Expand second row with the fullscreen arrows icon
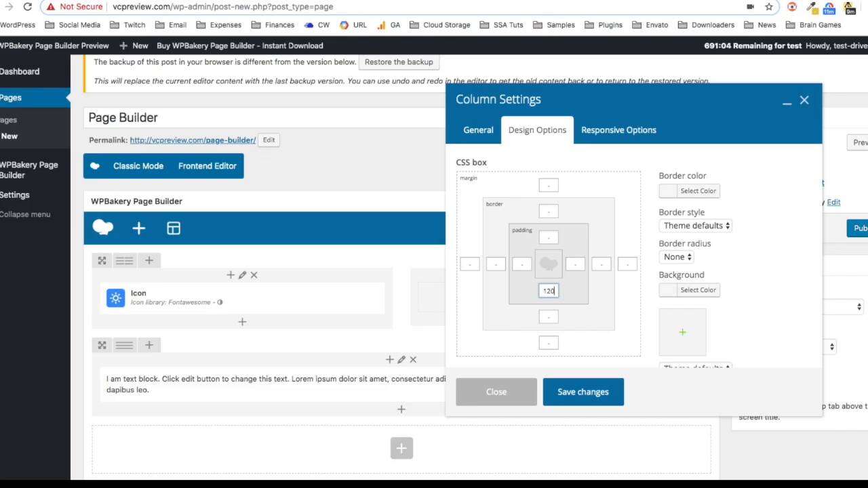868x488 pixels. pos(102,345)
